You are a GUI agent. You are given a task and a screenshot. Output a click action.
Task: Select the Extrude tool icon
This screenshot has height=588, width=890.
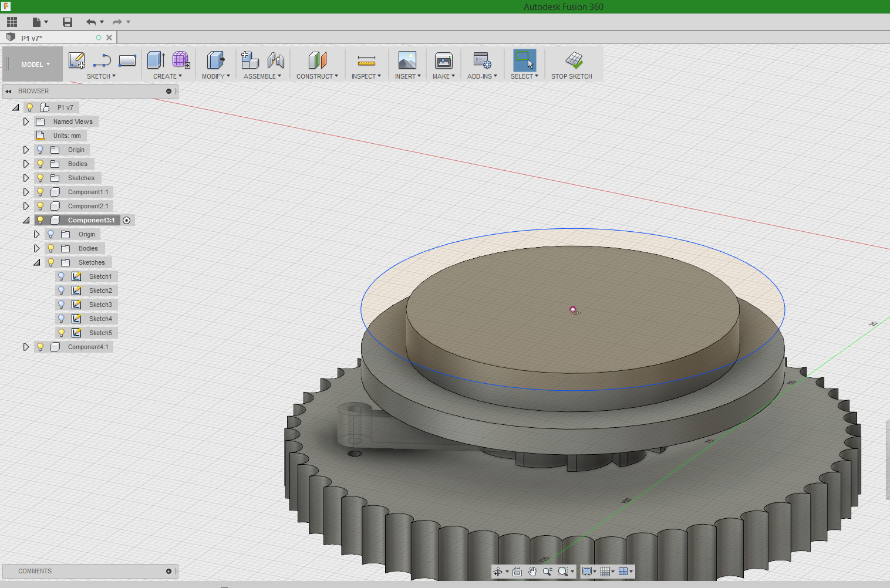(156, 60)
